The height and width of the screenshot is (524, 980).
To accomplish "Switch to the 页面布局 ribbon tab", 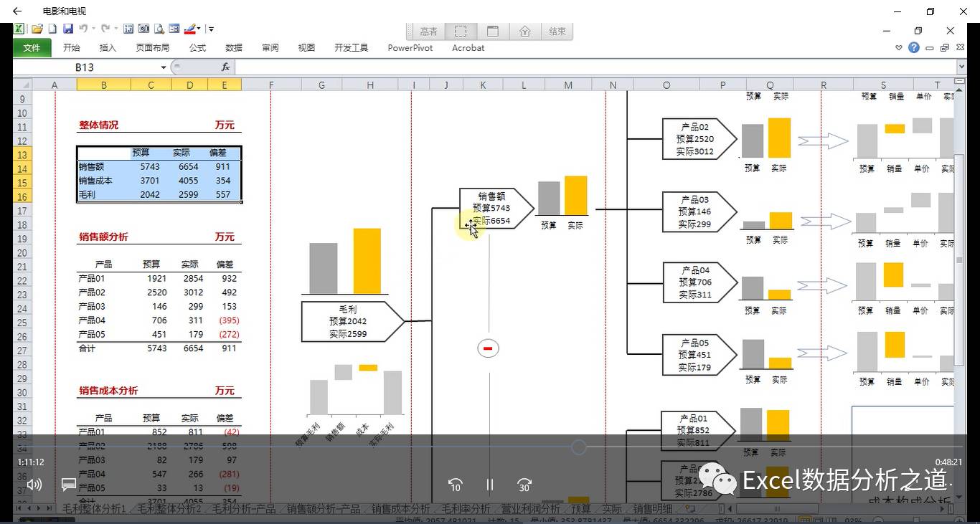I will pos(153,47).
